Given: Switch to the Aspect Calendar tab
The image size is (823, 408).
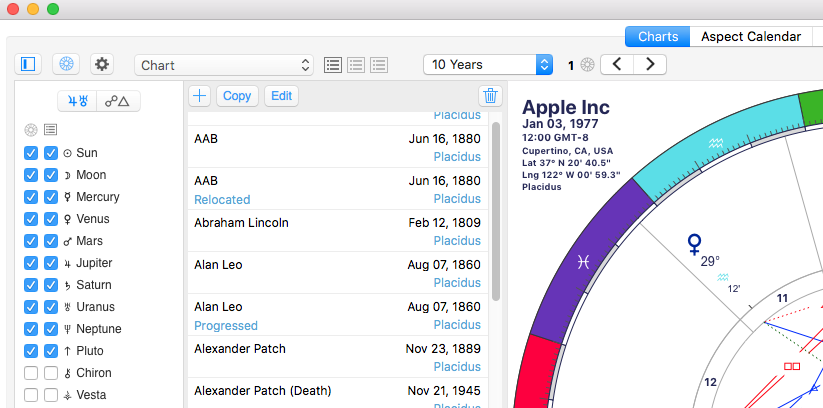Looking at the screenshot, I should tap(751, 37).
